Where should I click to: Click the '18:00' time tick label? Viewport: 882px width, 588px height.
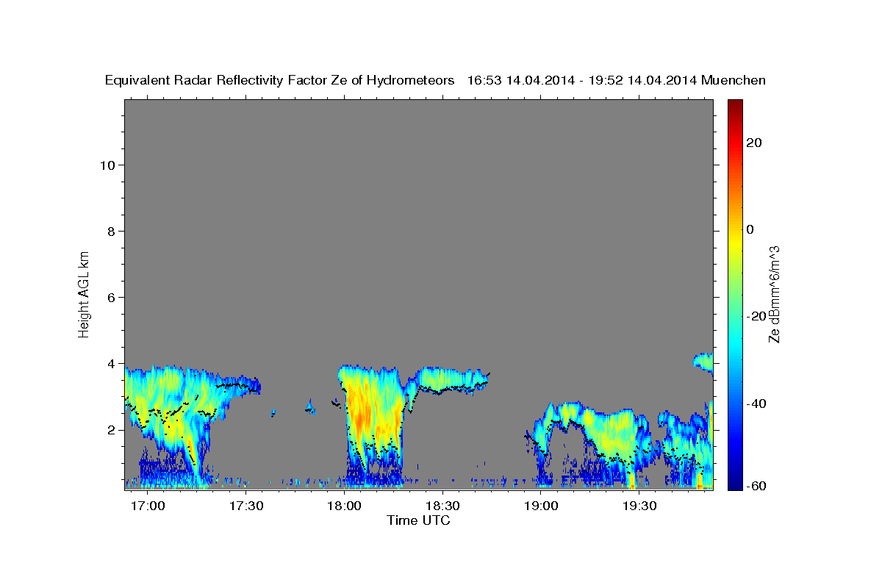pyautogui.click(x=344, y=506)
